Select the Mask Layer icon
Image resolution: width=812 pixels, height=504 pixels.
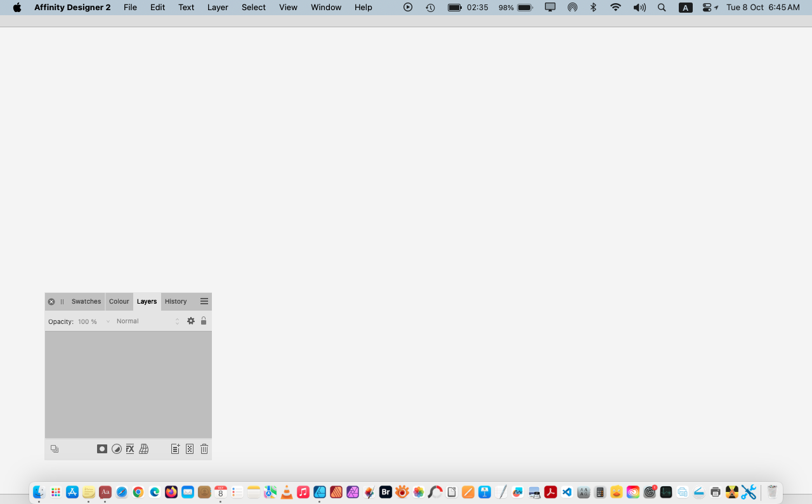[102, 449]
